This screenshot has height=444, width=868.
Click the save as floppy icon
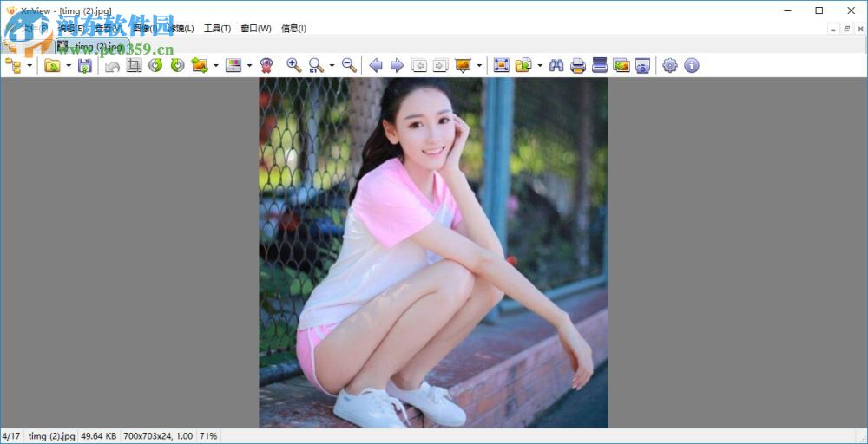[85, 66]
